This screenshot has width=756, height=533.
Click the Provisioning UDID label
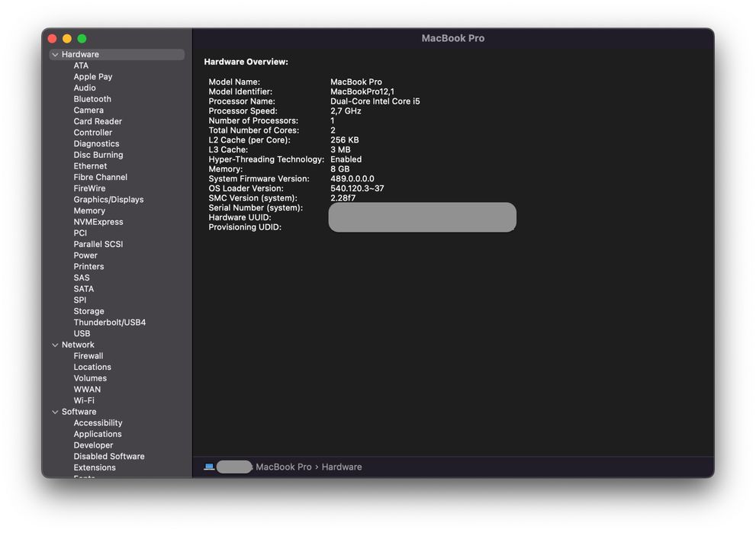tap(245, 227)
